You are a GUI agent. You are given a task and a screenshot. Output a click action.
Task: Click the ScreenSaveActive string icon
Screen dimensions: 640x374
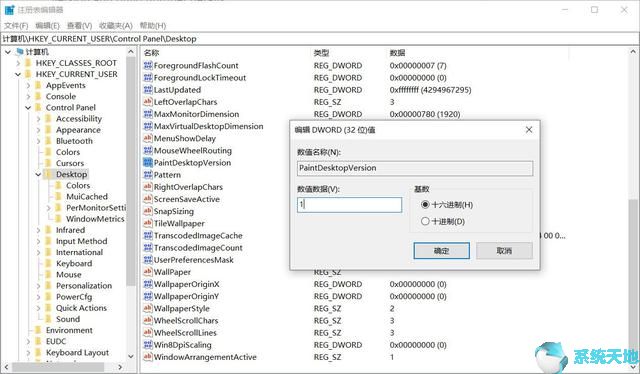coord(148,199)
